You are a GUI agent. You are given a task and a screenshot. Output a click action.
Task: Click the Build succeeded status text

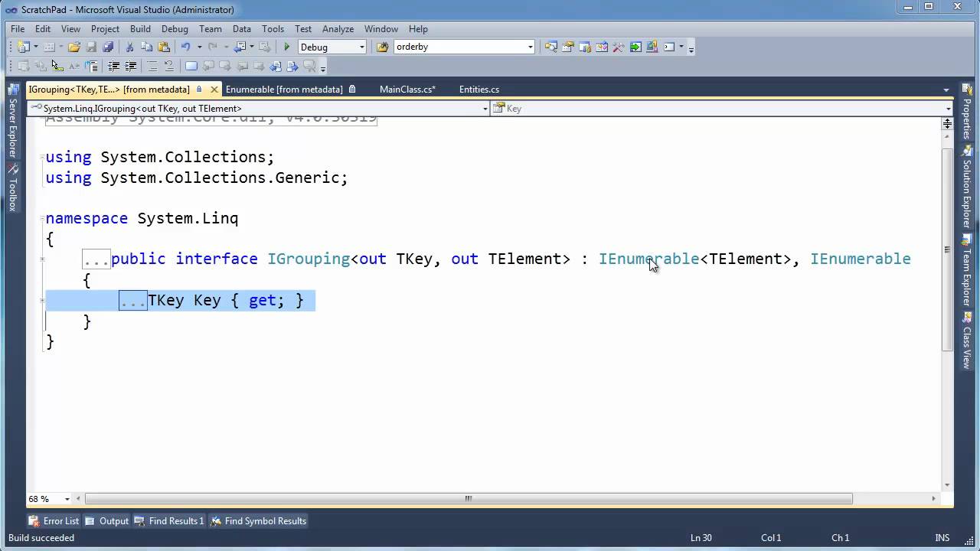[x=41, y=538]
